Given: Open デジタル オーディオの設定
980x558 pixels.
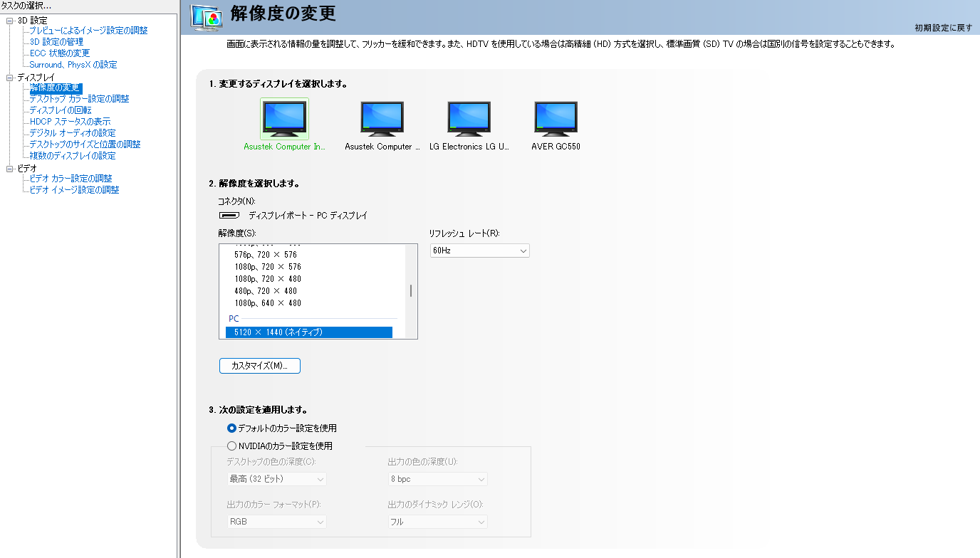Looking at the screenshot, I should pyautogui.click(x=72, y=133).
